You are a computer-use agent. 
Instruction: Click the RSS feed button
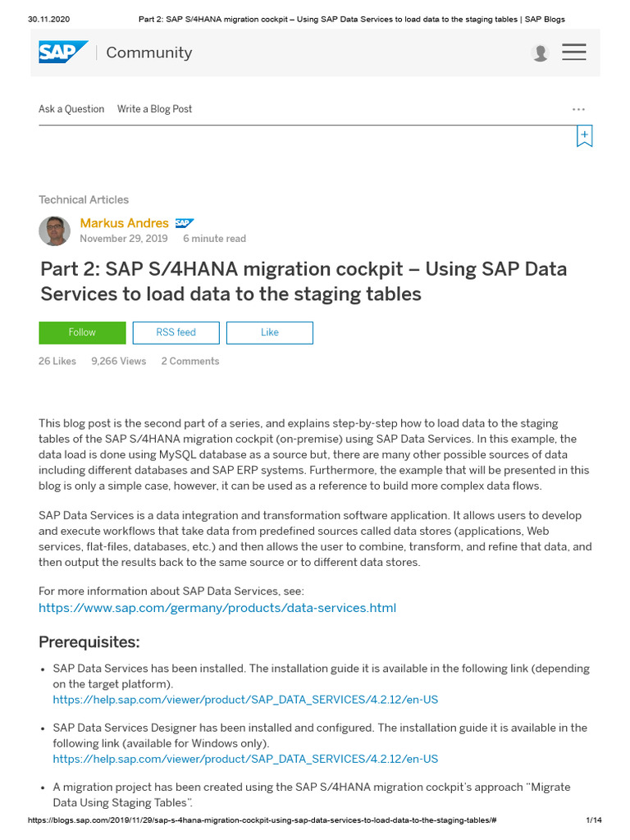[x=176, y=332]
